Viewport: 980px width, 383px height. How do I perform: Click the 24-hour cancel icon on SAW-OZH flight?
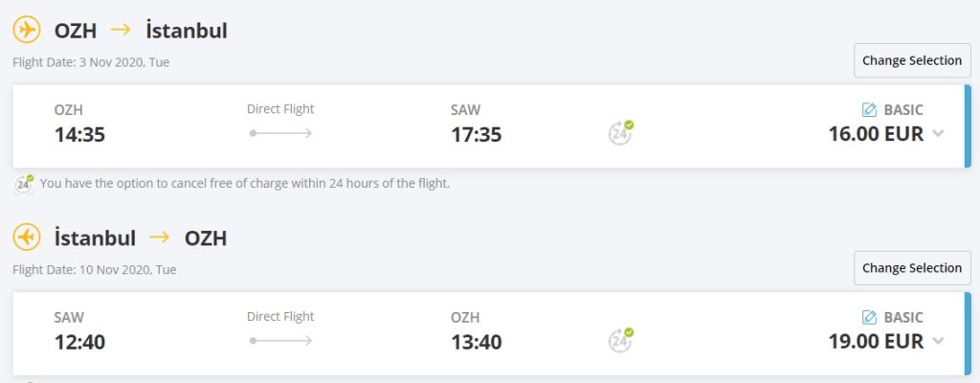point(621,340)
